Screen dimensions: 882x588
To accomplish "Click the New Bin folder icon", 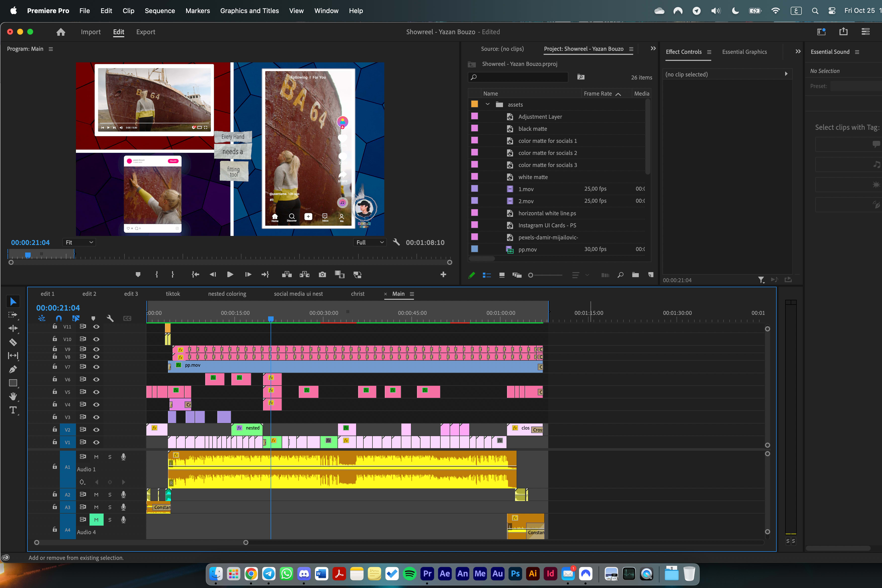I will [x=635, y=275].
